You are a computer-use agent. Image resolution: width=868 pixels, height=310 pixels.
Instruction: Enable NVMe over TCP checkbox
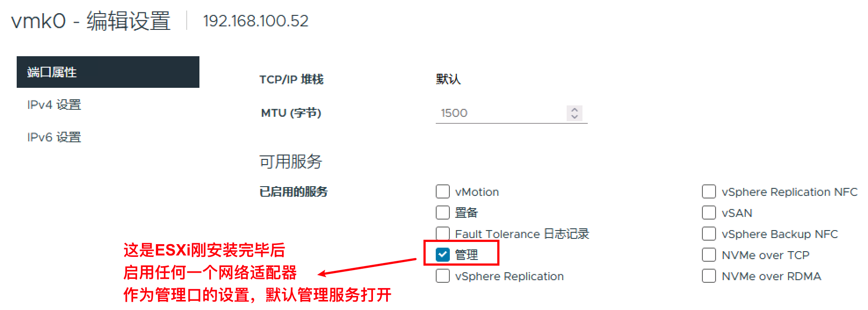click(x=709, y=255)
